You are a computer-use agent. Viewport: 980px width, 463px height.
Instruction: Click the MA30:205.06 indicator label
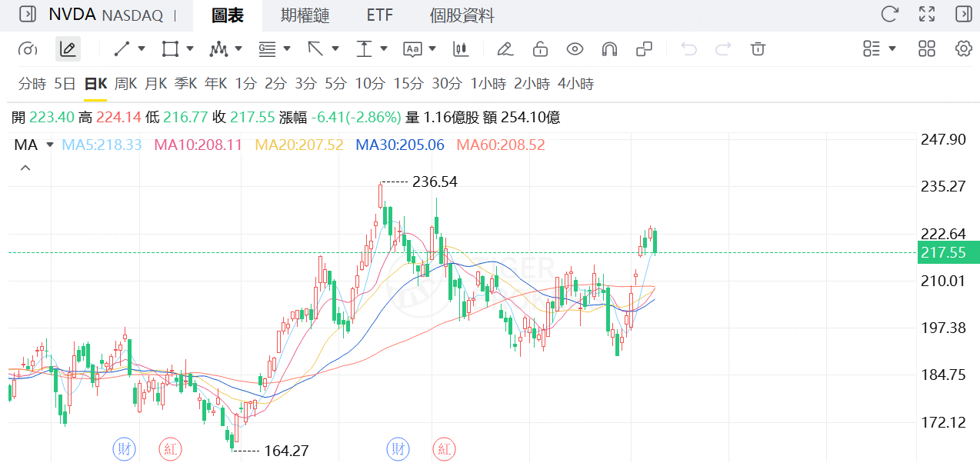[x=400, y=145]
